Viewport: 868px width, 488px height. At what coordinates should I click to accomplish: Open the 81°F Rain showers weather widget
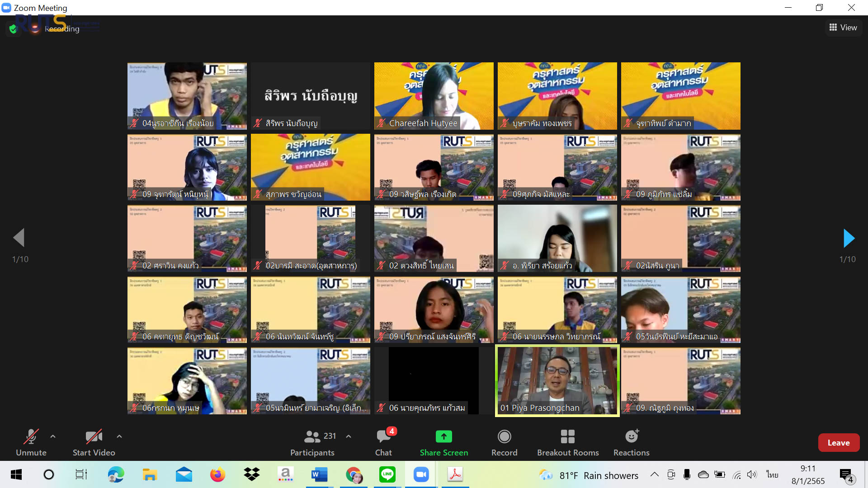pyautogui.click(x=589, y=475)
